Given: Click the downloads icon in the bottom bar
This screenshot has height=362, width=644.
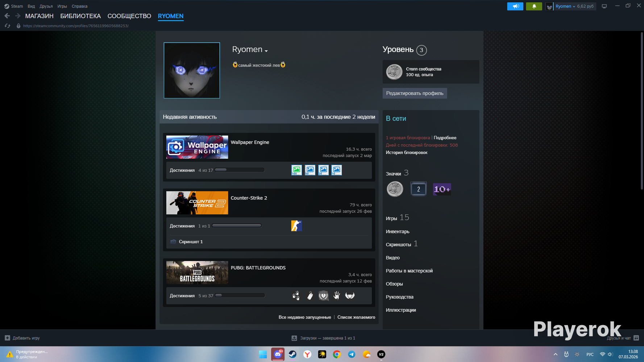Looking at the screenshot, I should (294, 338).
